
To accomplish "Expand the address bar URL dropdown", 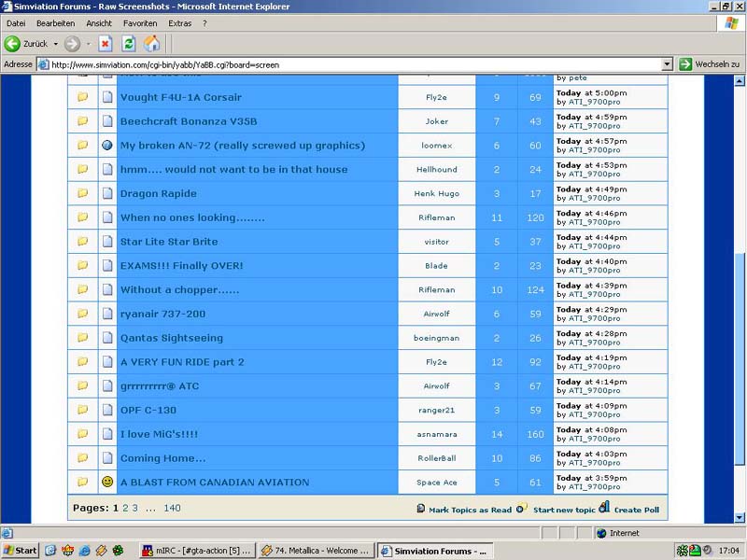I will click(x=667, y=64).
